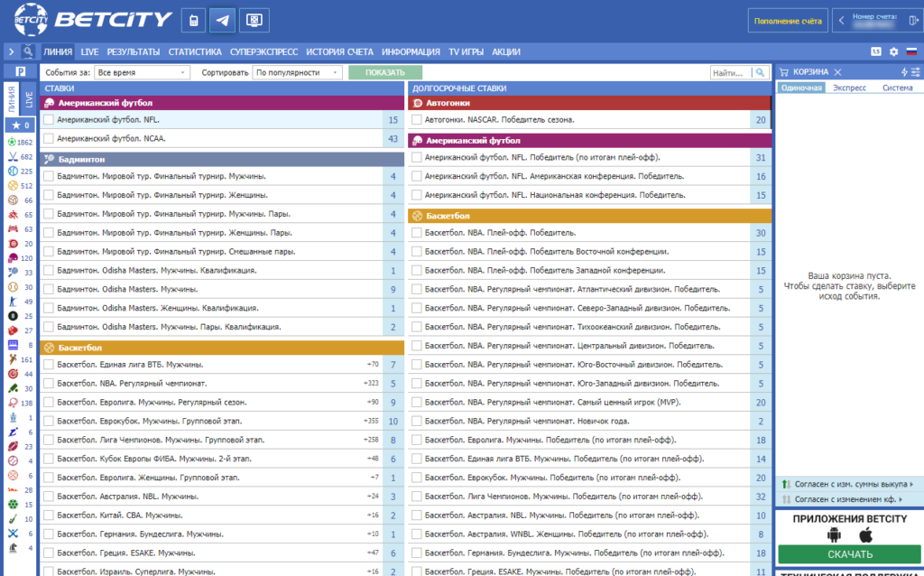Select badminton sidebar icon with 33 events

point(13,273)
